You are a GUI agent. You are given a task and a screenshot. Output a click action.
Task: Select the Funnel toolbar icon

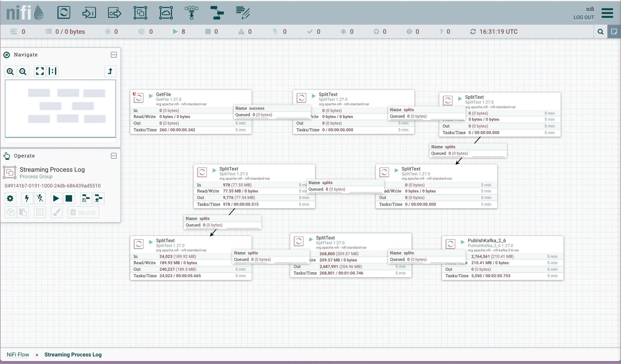coord(191,13)
